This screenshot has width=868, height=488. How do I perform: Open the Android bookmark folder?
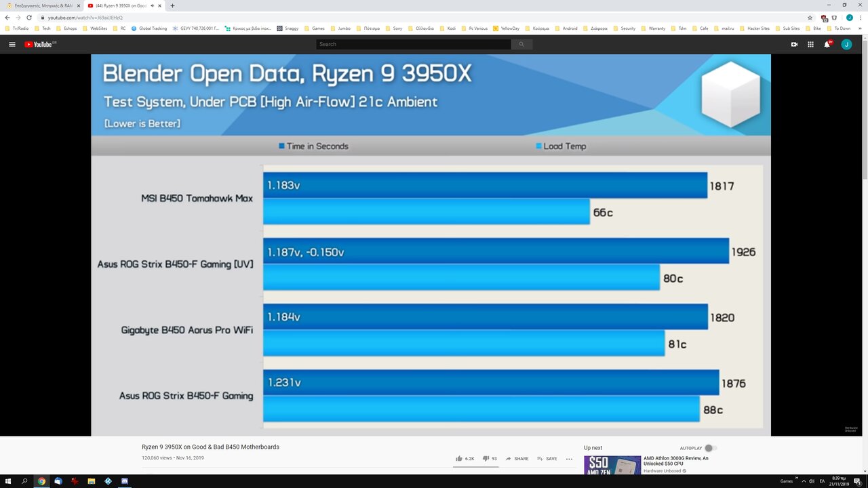tap(566, 28)
